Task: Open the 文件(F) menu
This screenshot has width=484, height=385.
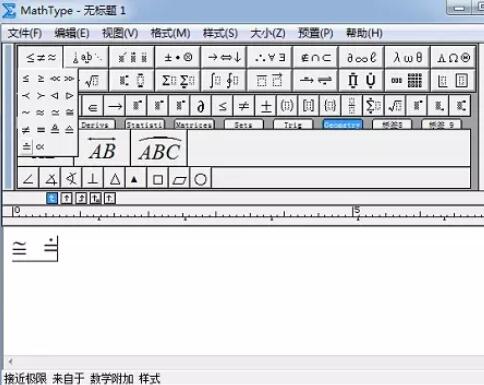Action: 25,33
